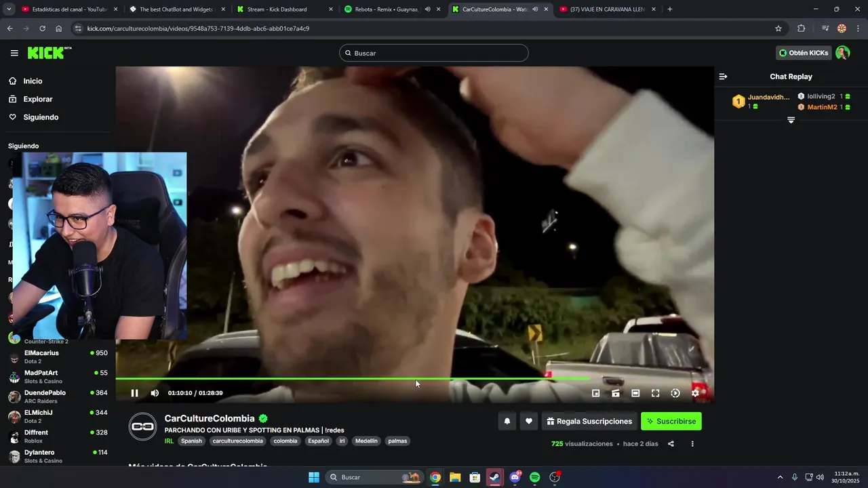The height and width of the screenshot is (488, 868).
Task: Click the green Suscribirse button
Action: (x=671, y=421)
